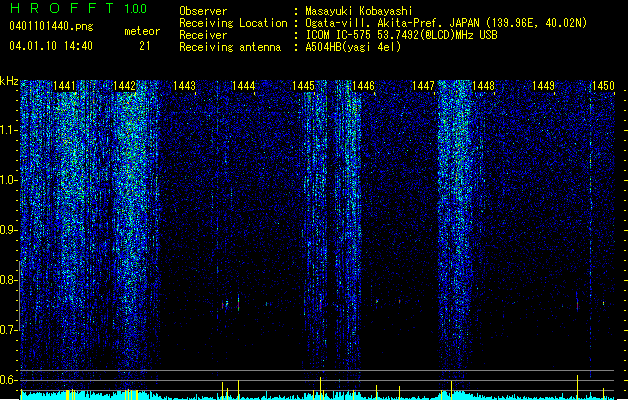Click observer name Masayuki Kobayashi

point(359,11)
